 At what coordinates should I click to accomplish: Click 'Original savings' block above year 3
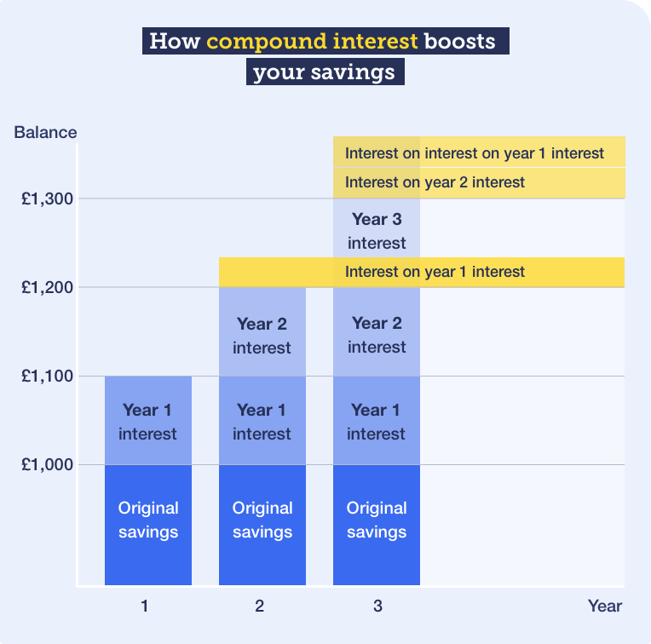point(377,525)
